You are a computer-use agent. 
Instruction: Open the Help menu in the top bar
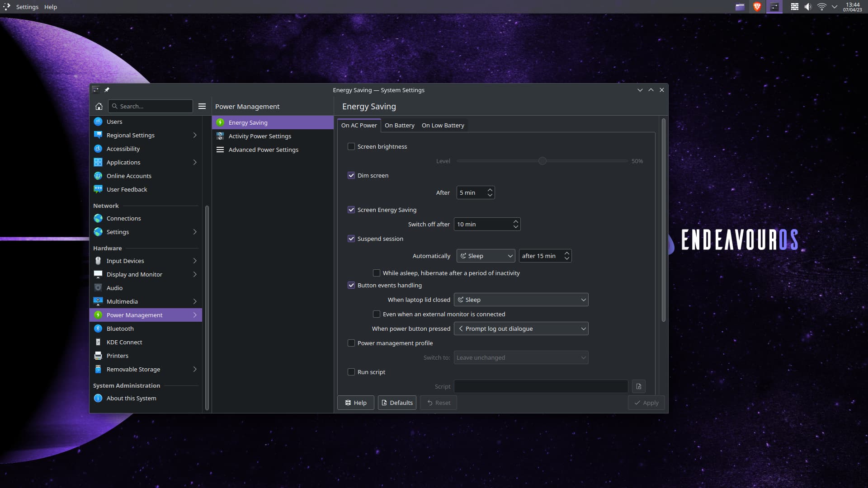pyautogui.click(x=51, y=7)
